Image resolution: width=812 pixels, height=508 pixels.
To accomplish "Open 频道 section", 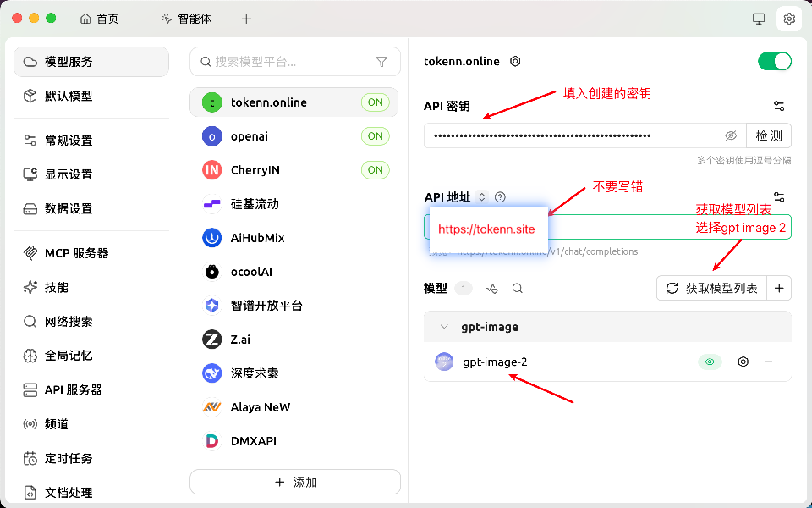I will click(x=91, y=424).
